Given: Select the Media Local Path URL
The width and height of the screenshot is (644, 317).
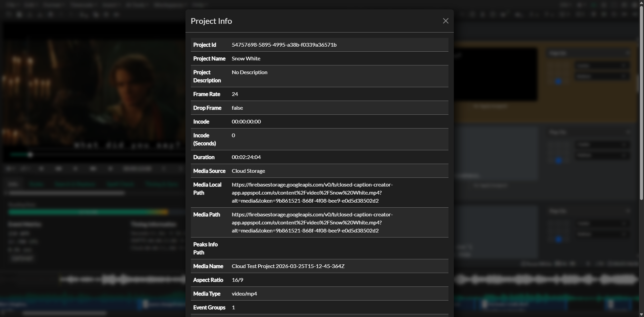Looking at the screenshot, I should (x=312, y=193).
